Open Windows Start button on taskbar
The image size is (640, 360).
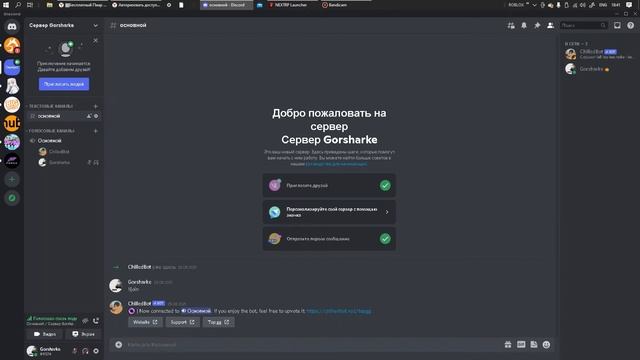point(6,5)
